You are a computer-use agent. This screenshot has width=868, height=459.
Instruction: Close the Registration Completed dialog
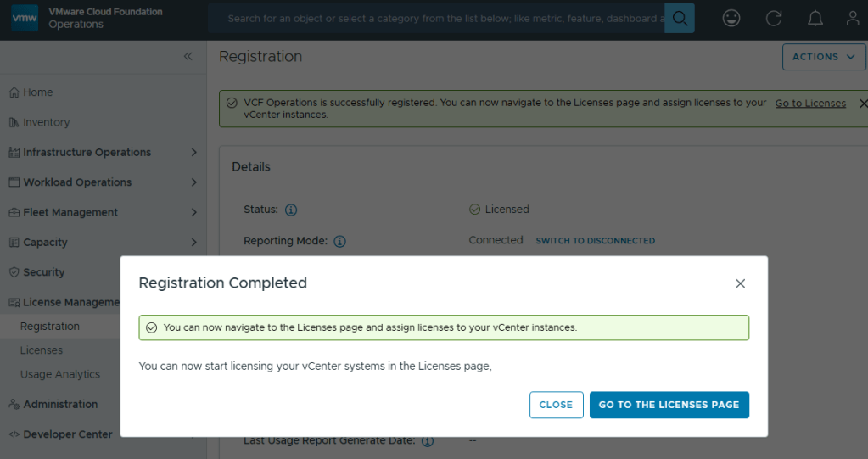[740, 283]
